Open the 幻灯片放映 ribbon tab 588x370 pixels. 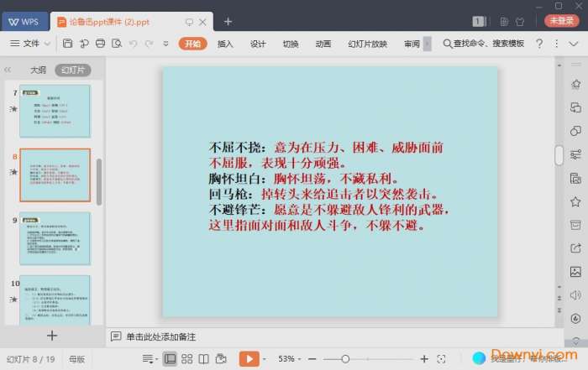pos(368,44)
